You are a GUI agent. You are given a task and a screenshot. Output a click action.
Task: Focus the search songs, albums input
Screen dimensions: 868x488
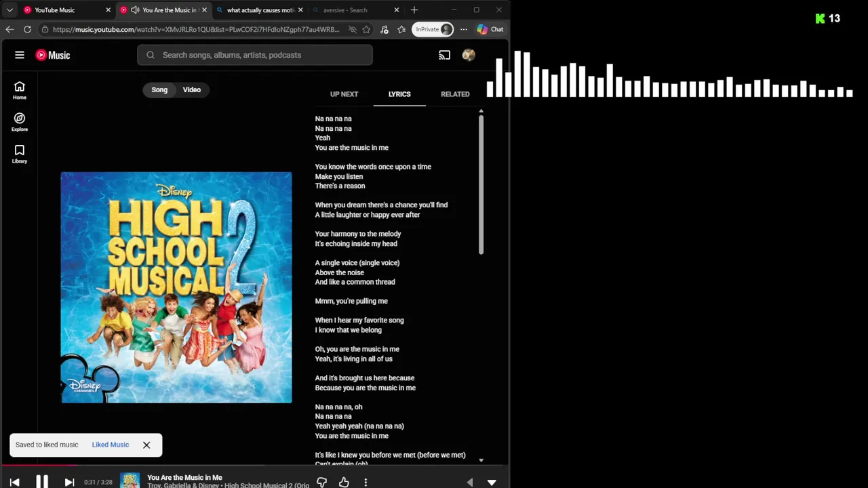click(255, 55)
